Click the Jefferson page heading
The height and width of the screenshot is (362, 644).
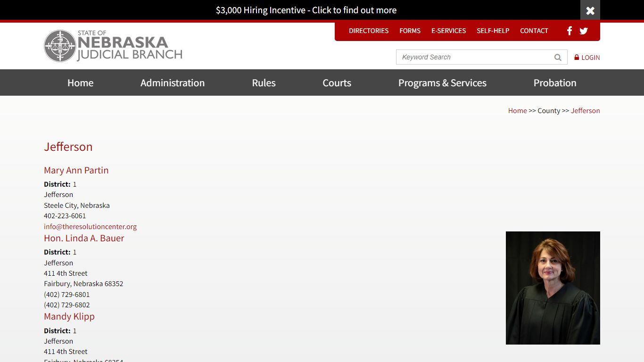(68, 147)
